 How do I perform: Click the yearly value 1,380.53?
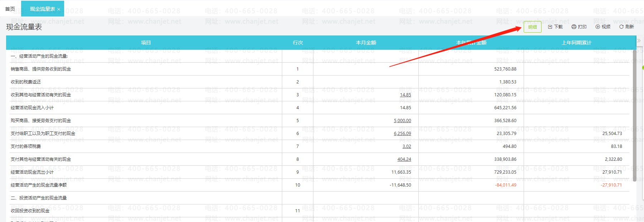tap(508, 82)
